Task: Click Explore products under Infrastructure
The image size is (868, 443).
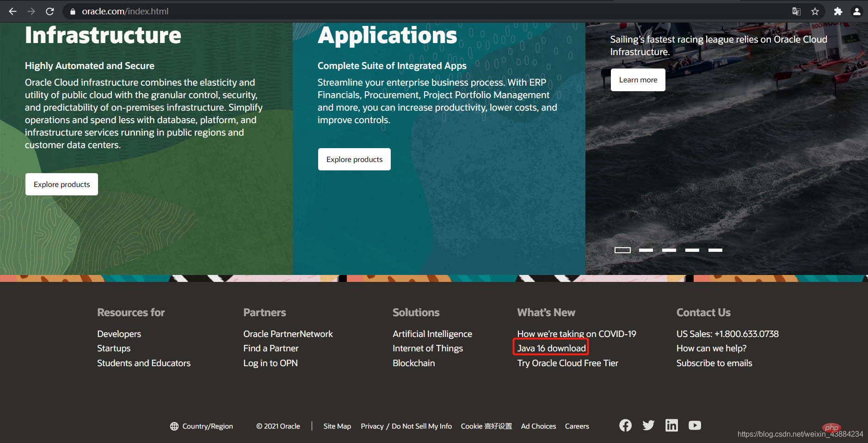Action: point(62,184)
